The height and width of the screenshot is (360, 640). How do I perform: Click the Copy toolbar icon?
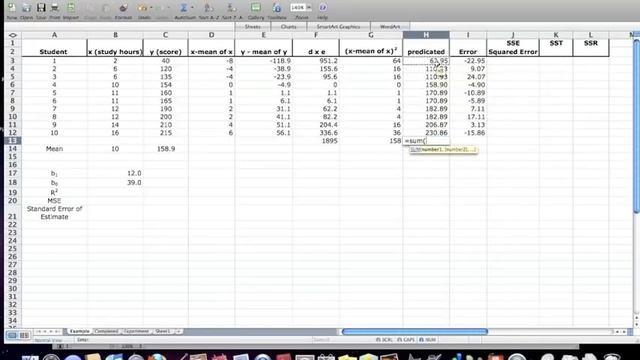pyautogui.click(x=91, y=8)
